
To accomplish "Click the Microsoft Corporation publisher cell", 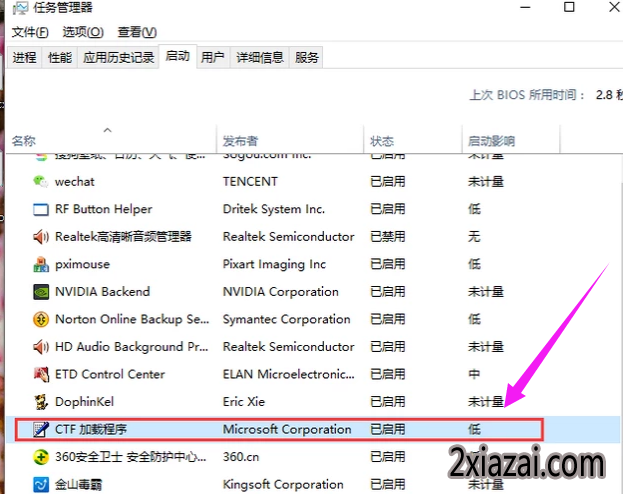I will (287, 429).
